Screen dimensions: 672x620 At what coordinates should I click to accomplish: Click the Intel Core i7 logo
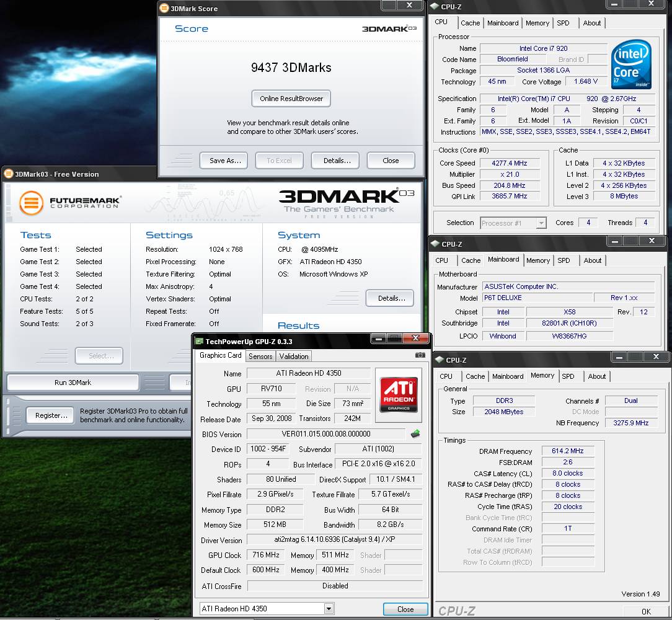tap(631, 64)
